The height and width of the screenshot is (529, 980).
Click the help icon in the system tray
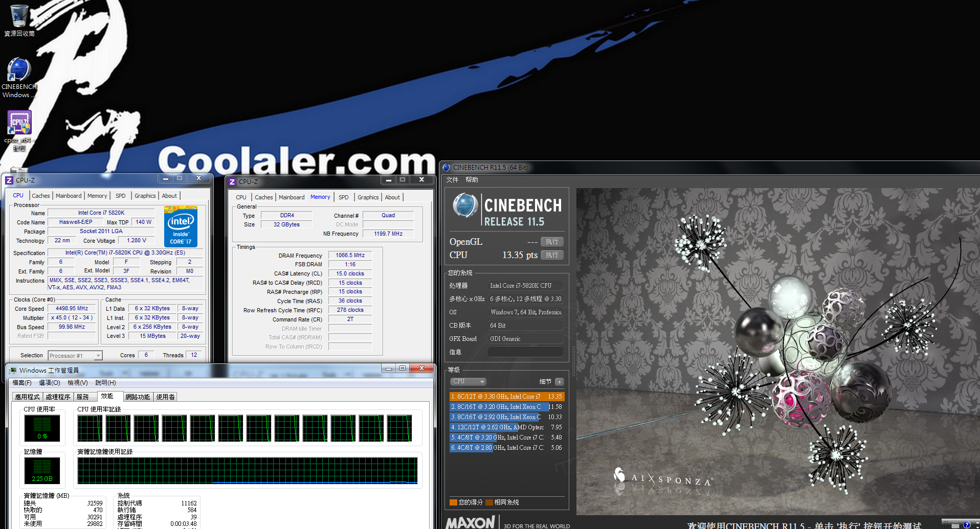point(967,525)
